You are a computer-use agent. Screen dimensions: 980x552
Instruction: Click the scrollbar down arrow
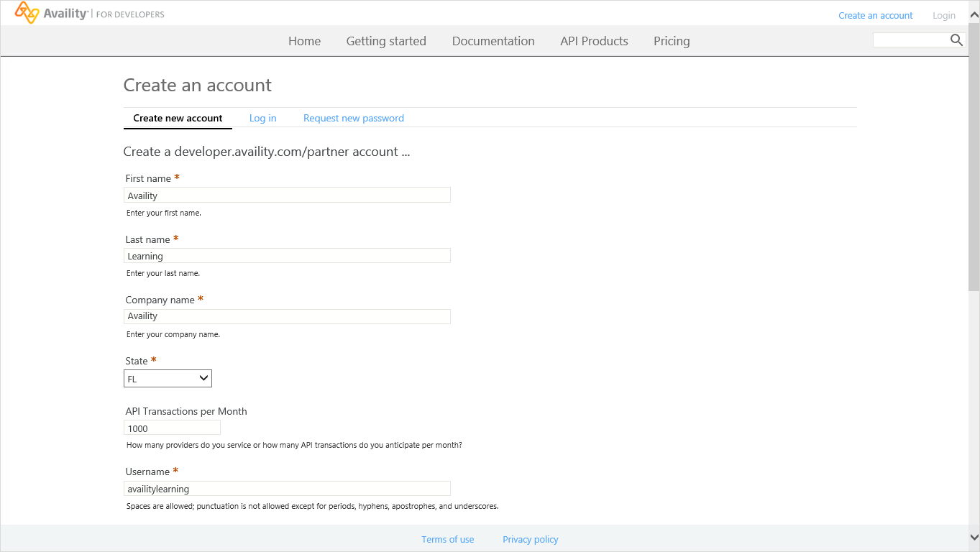tap(974, 537)
